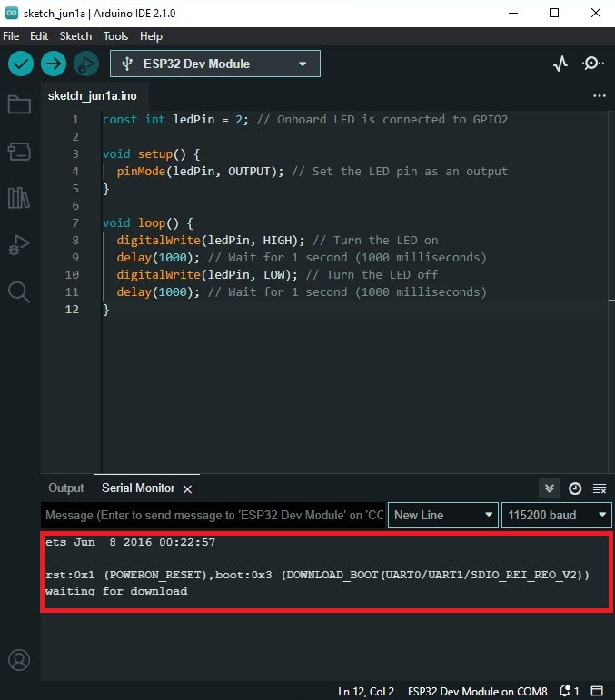
Task: Maximize the Arduino IDE window
Action: tap(554, 13)
